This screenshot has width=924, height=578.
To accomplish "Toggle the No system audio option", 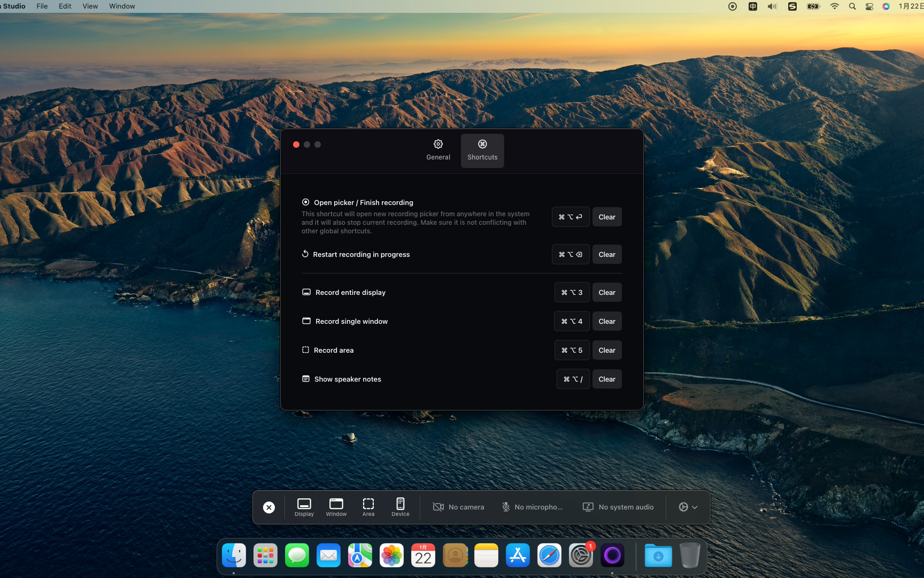I will (618, 507).
